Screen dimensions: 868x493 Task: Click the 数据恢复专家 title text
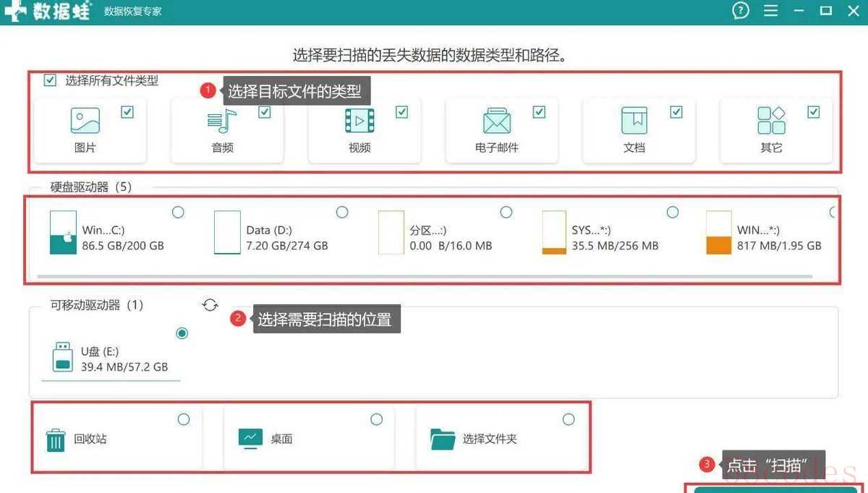pos(133,12)
